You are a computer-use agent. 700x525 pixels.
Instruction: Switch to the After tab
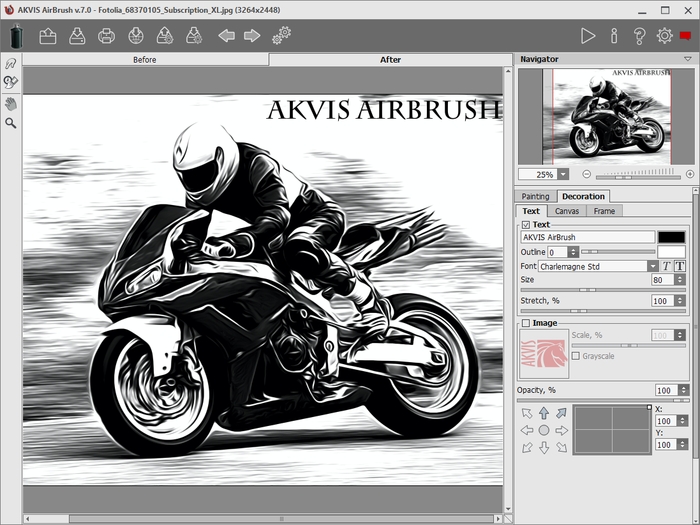pos(390,59)
